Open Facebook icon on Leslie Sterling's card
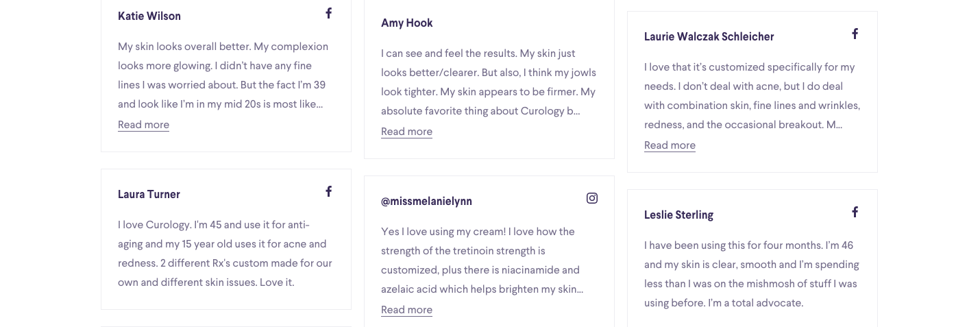The height and width of the screenshot is (327, 980). pos(855,212)
